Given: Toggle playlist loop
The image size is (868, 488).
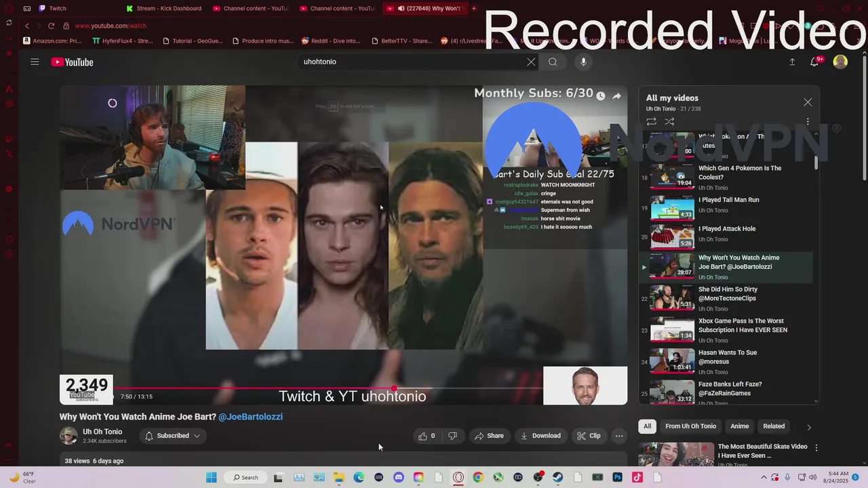Looking at the screenshot, I should [x=651, y=122].
